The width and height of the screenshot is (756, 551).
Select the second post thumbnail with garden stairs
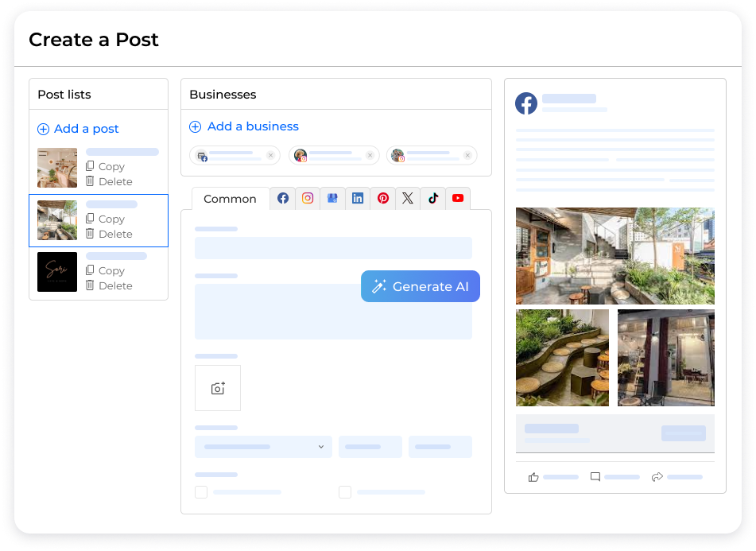click(57, 220)
